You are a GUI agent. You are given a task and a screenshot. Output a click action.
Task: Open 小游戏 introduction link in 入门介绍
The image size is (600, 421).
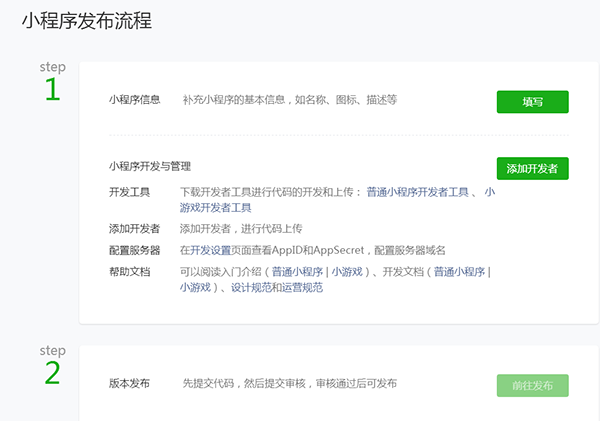point(347,272)
